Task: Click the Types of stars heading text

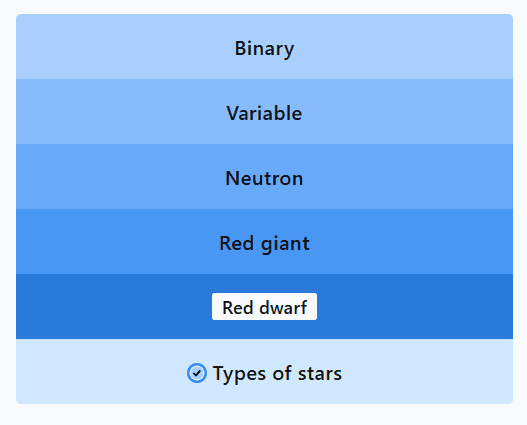Action: point(277,373)
